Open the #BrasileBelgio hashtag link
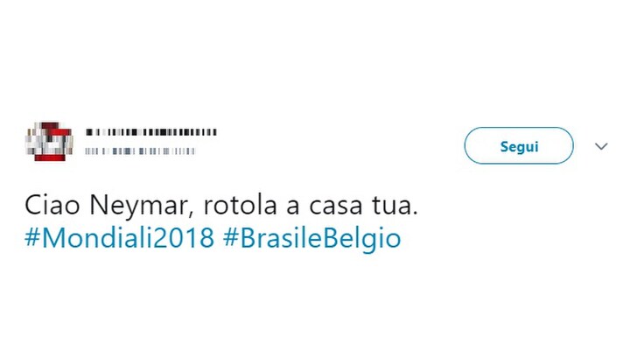This screenshot has width=644, height=358. pyautogui.click(x=311, y=239)
